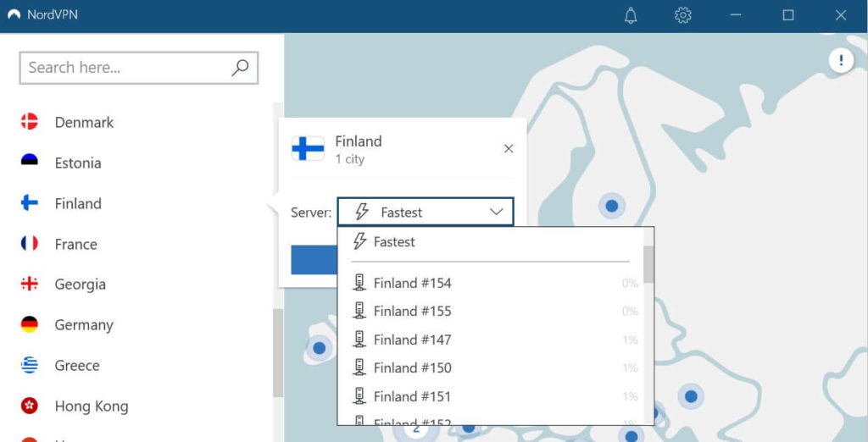Image resolution: width=868 pixels, height=442 pixels.
Task: Click the Greece flag icon
Action: [x=30, y=365]
